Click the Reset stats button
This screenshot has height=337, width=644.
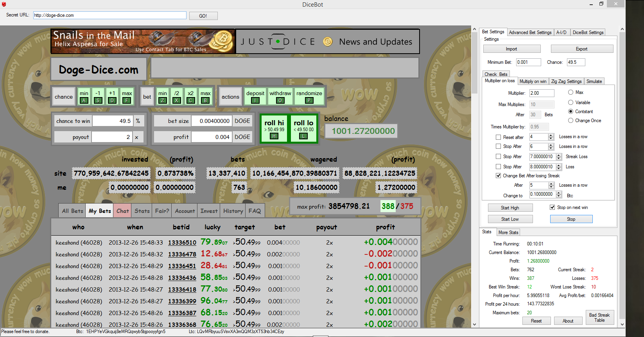536,321
